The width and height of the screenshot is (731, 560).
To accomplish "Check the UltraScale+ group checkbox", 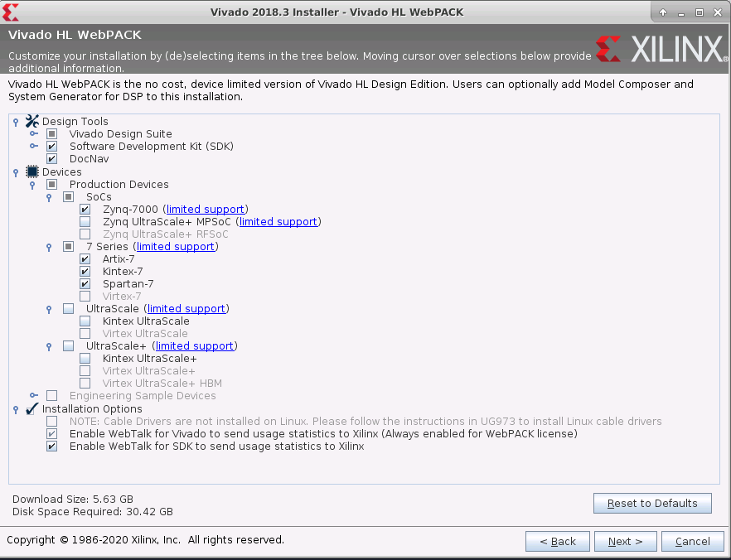I will pos(69,345).
